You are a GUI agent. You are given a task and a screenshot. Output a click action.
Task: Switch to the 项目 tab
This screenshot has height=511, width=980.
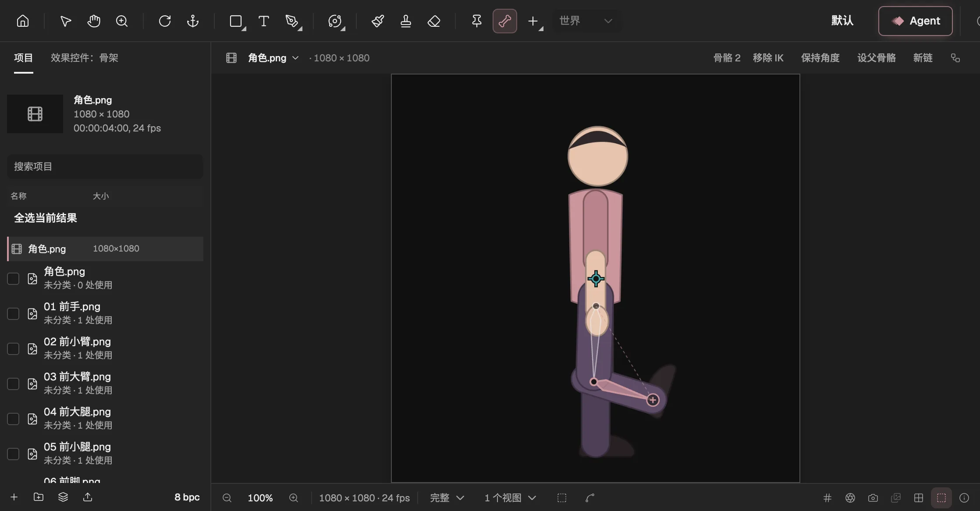click(x=23, y=58)
